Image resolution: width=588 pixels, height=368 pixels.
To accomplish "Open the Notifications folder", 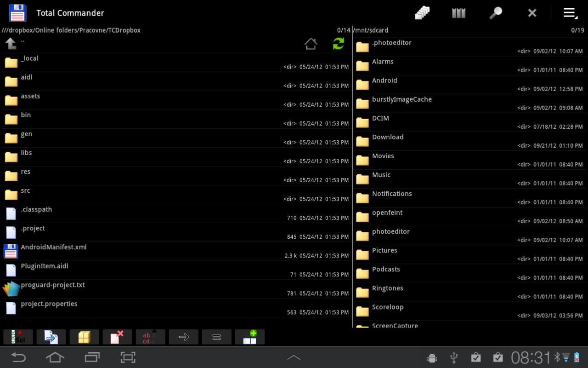I will (x=470, y=198).
